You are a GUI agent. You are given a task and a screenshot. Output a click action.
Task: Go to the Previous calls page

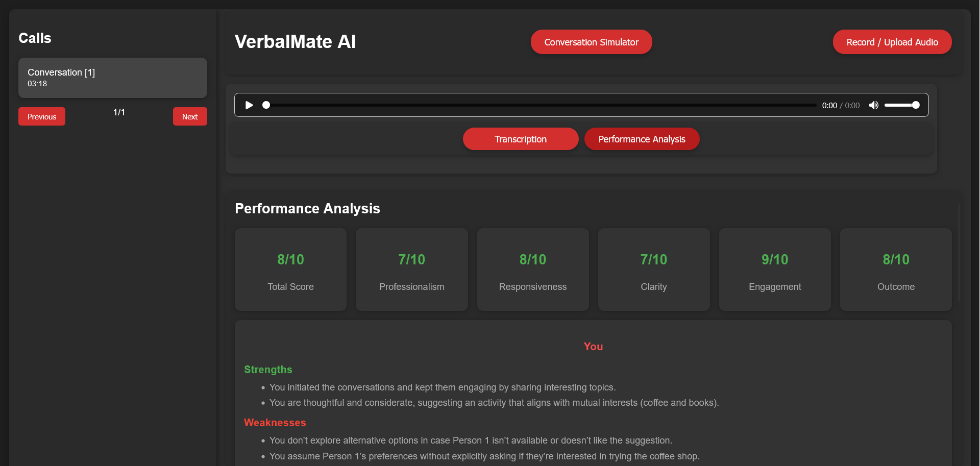tap(42, 116)
